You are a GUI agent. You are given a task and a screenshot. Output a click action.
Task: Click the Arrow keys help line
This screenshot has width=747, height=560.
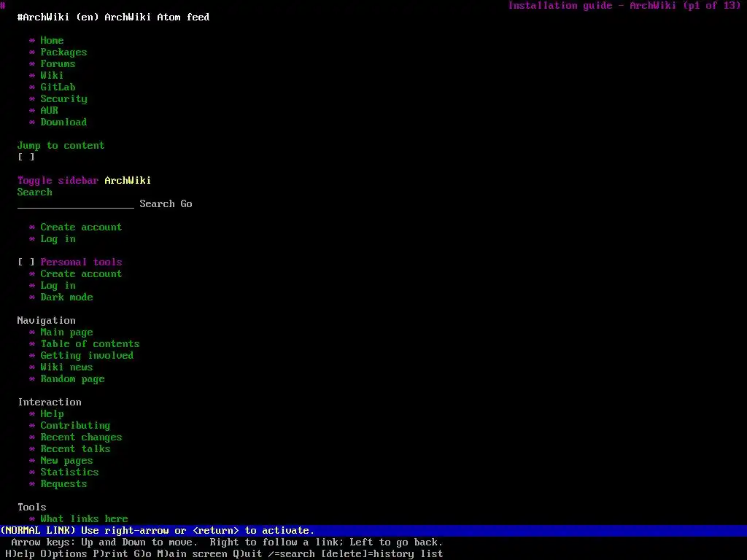pos(227,542)
